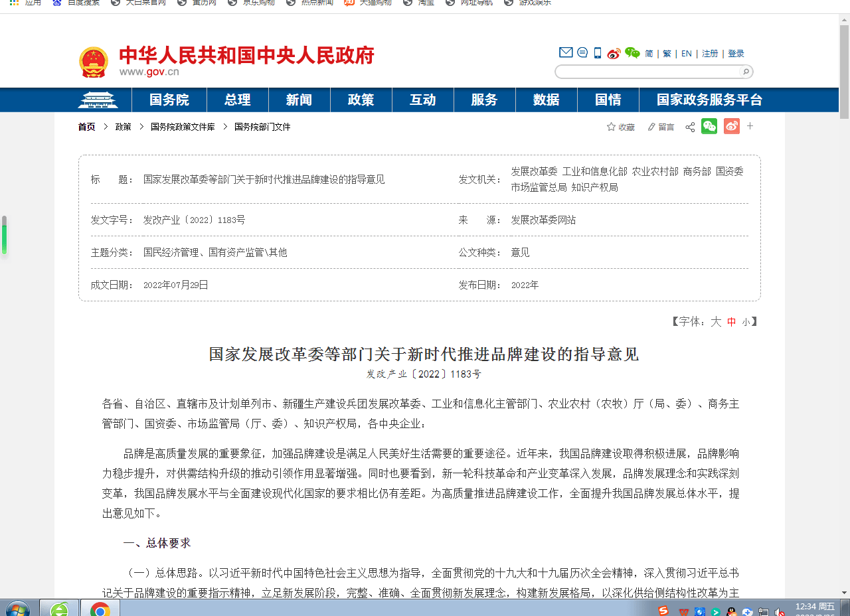Click the taskbar clock showing 12:34 周五
The image size is (850, 616).
pos(815,607)
